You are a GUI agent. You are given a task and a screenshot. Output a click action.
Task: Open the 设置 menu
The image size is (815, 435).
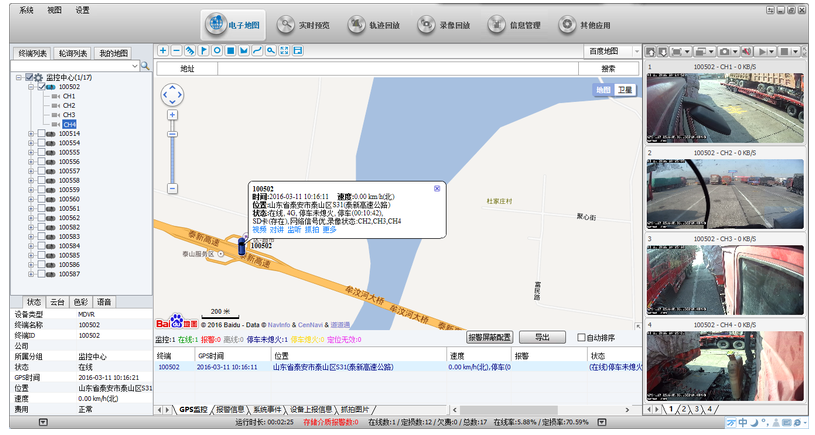pos(82,9)
